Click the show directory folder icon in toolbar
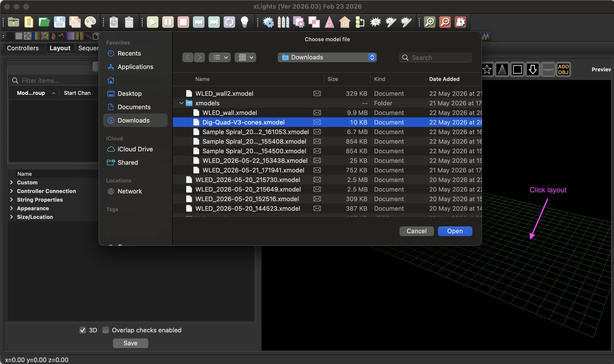 click(x=13, y=22)
